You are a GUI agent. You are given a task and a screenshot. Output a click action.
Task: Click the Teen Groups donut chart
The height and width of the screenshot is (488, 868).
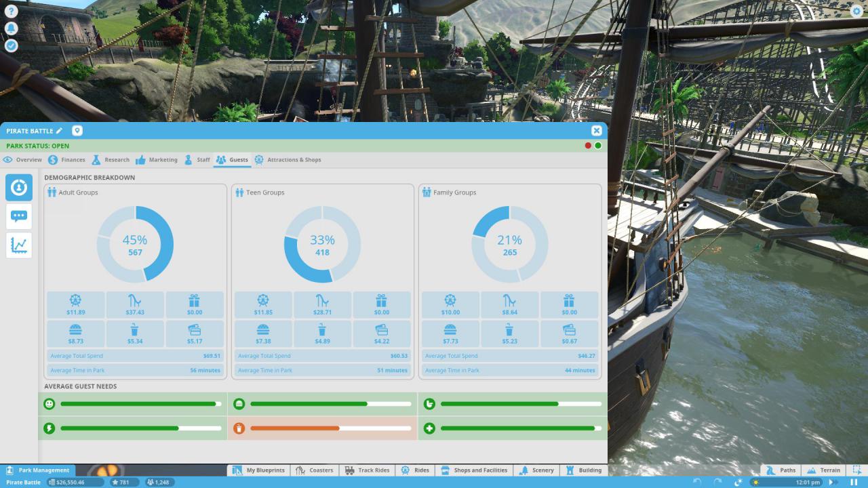coord(322,245)
